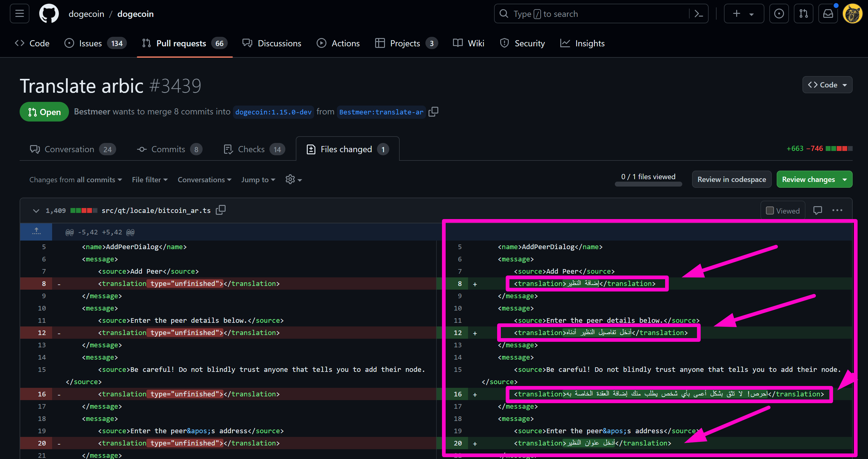Image resolution: width=868 pixels, height=459 pixels.
Task: Open the Wiki tab
Action: [468, 43]
